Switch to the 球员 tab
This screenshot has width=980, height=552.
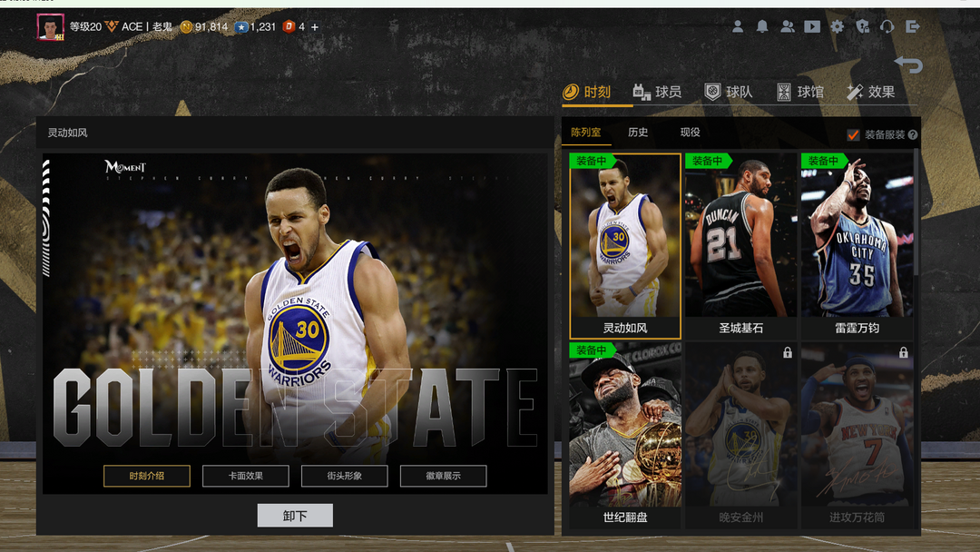[x=657, y=92]
